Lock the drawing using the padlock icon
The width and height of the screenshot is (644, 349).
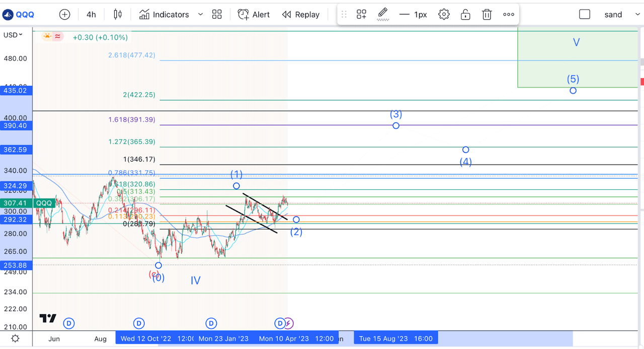point(465,14)
